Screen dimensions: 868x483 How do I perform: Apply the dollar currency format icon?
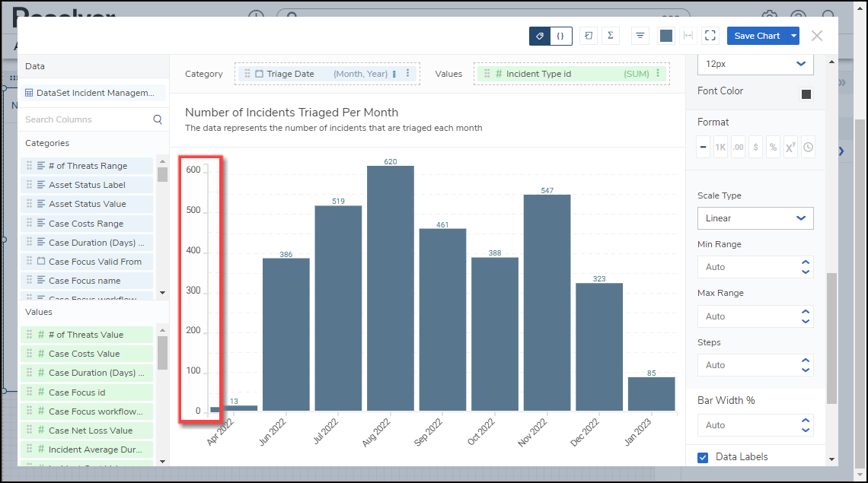(x=755, y=148)
